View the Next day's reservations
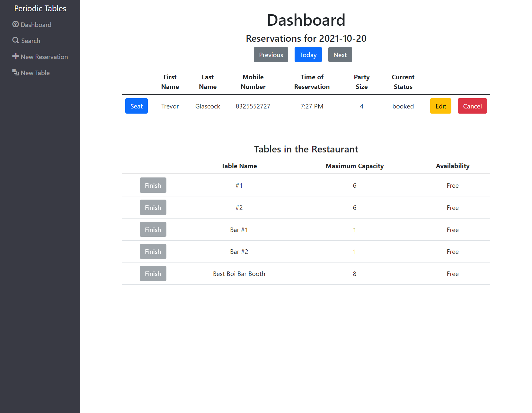 340,55
